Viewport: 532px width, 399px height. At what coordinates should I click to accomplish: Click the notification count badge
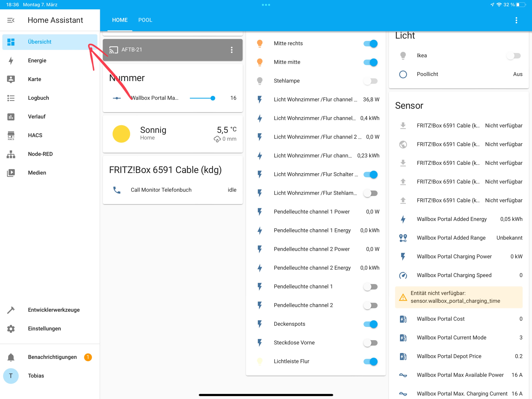[88, 357]
